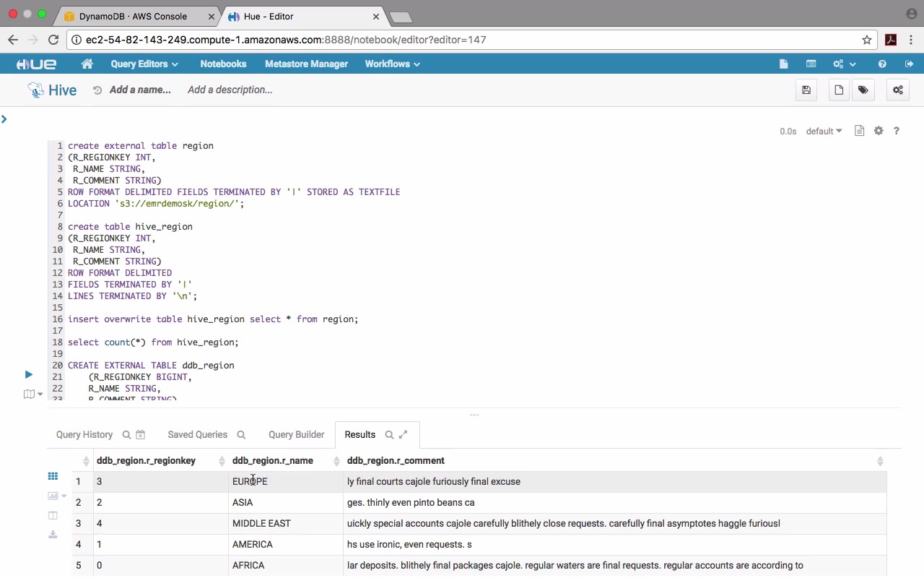924x578 pixels.
Task: Open the Query Editors dropdown
Action: click(x=144, y=64)
